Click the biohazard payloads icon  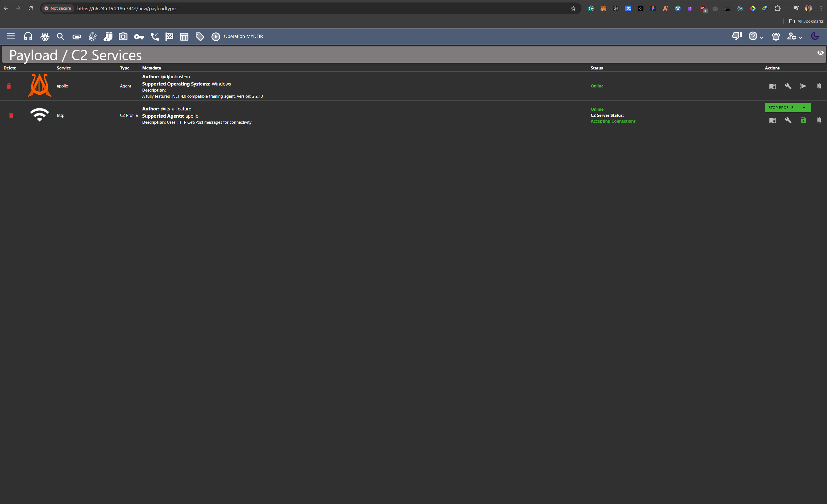click(45, 37)
